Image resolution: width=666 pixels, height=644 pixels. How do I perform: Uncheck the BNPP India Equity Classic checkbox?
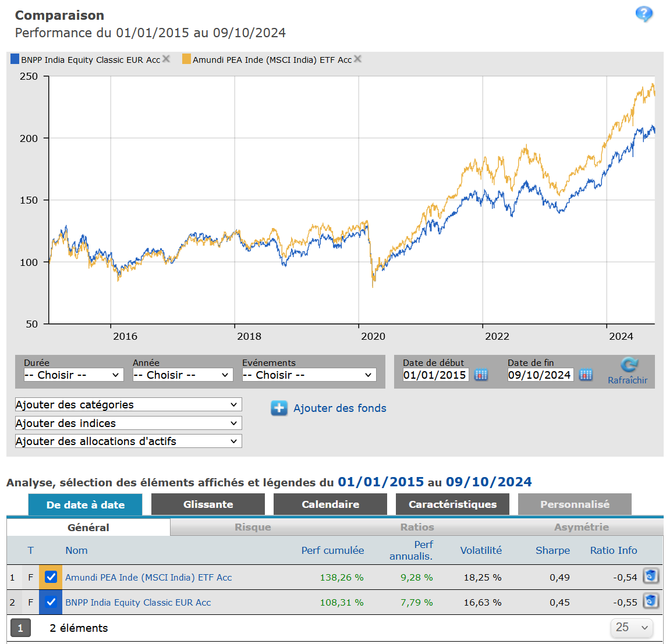[51, 602]
